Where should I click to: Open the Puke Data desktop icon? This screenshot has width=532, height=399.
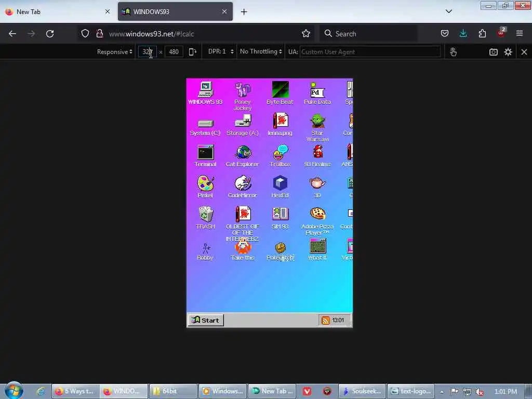(317, 92)
